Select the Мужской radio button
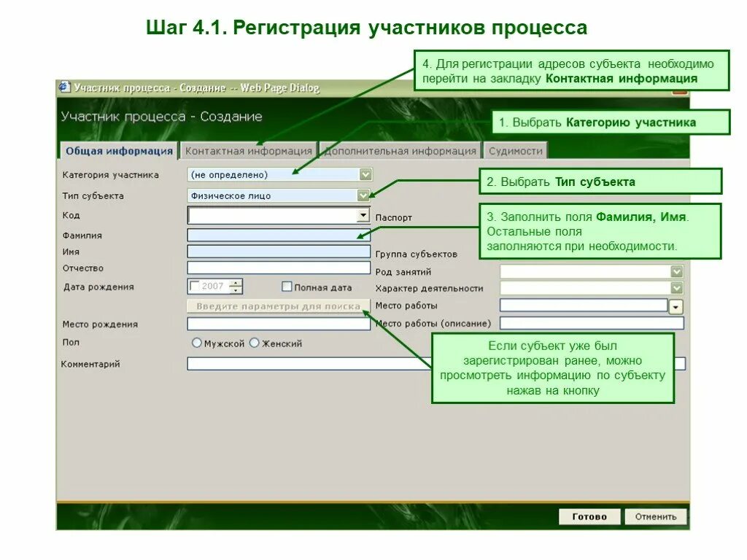The image size is (747, 560). click(197, 343)
